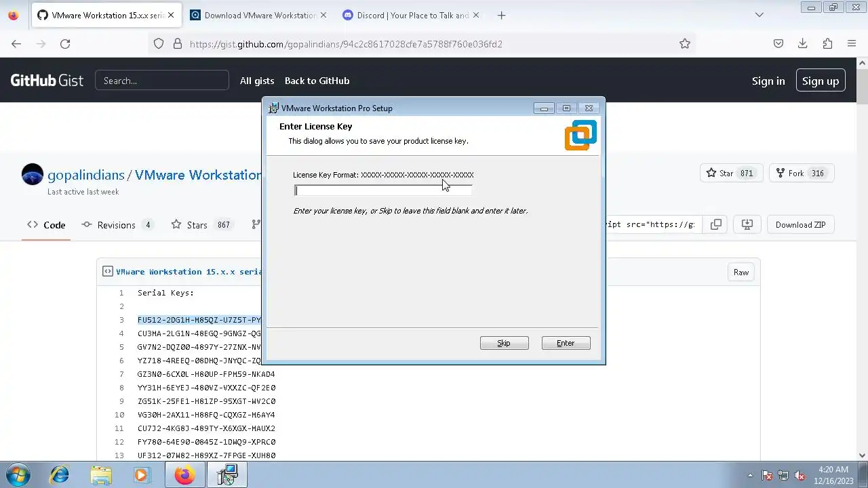Click the tracking protection shield icon
The image size is (868, 488).
pos(159,43)
